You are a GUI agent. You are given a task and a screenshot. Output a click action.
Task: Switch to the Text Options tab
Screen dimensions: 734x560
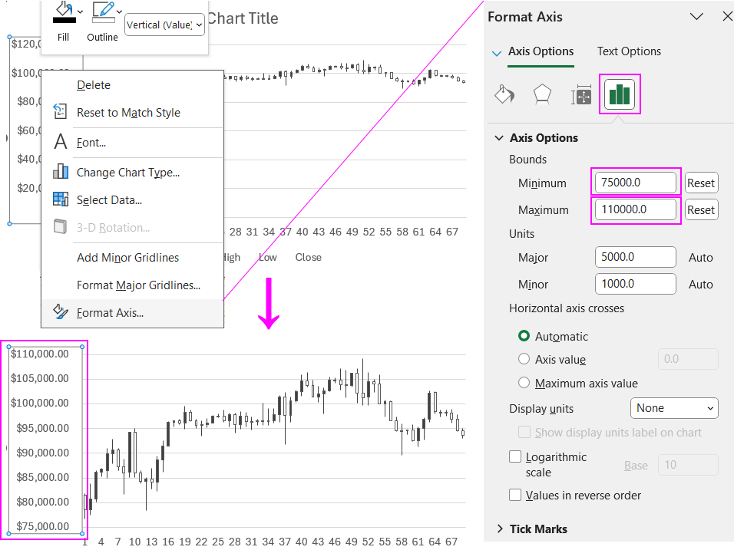(628, 51)
